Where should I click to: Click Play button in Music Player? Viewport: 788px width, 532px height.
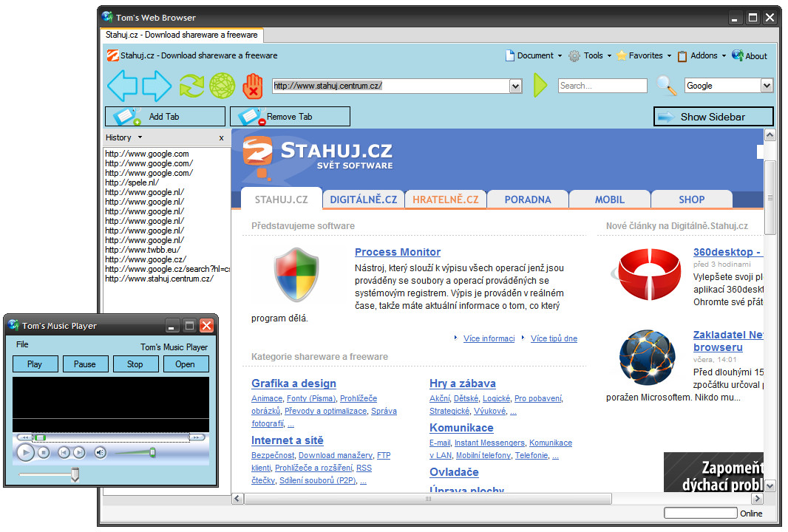pyautogui.click(x=35, y=364)
